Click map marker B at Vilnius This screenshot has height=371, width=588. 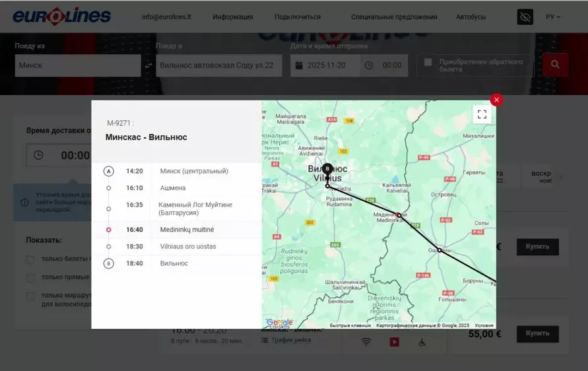click(x=327, y=170)
